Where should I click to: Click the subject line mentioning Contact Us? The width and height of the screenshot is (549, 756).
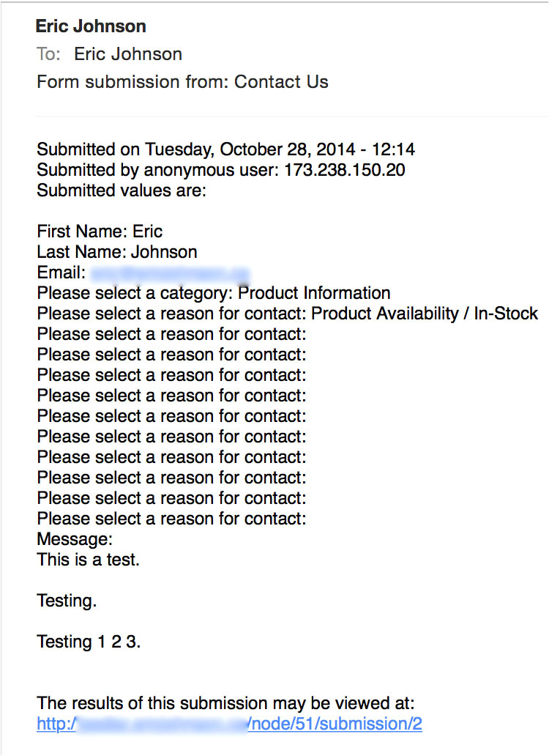pyautogui.click(x=182, y=81)
